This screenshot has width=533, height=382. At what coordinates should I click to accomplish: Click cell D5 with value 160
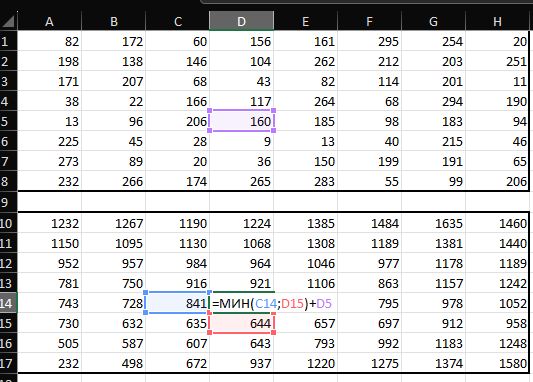point(241,121)
